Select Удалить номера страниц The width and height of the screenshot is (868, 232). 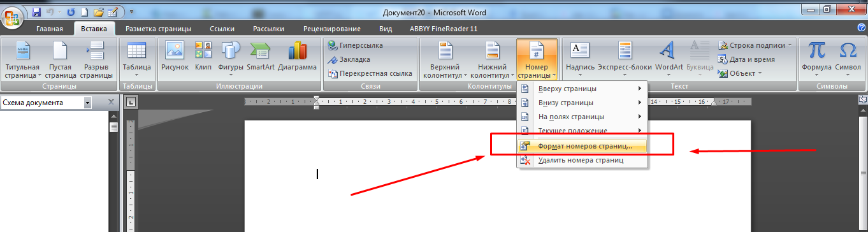582,160
